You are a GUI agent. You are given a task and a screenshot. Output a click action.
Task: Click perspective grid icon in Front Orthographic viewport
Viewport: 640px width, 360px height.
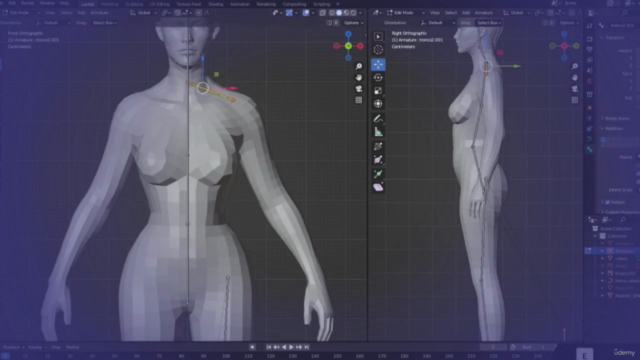[359, 100]
